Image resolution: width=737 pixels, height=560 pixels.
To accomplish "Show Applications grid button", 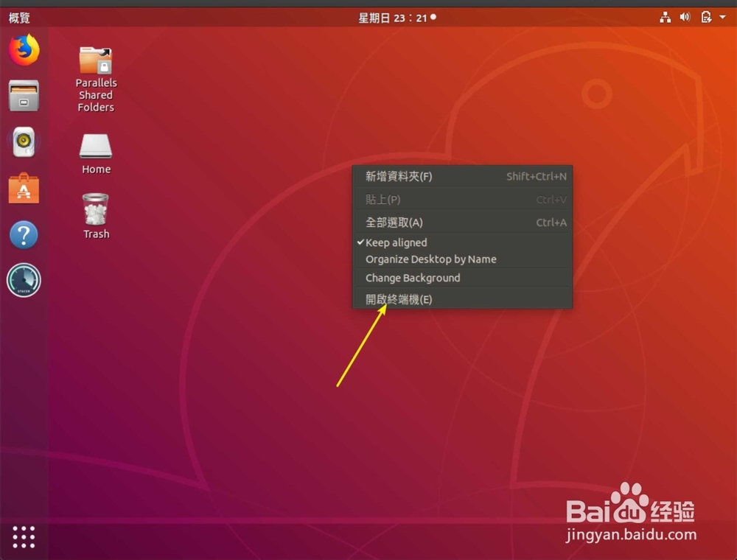I will pos(24,537).
